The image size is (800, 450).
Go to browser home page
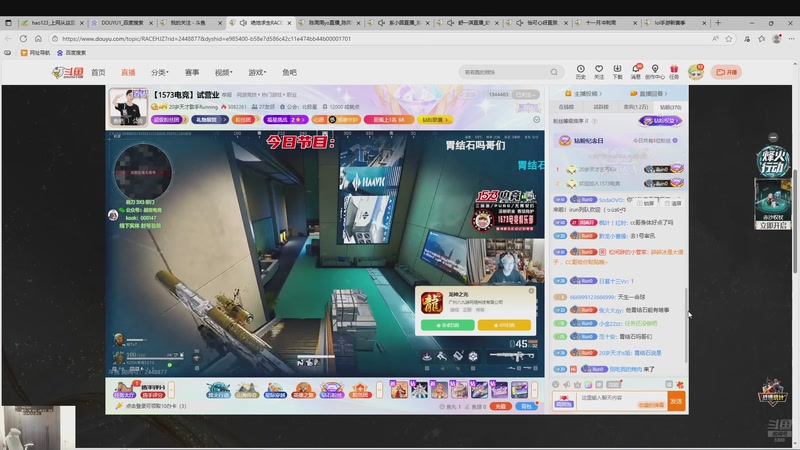[38, 39]
